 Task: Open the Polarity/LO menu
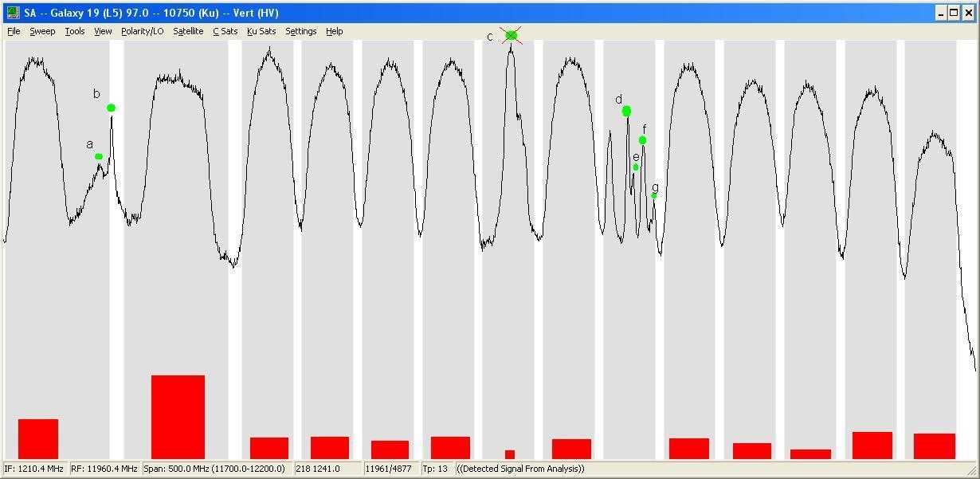[143, 31]
